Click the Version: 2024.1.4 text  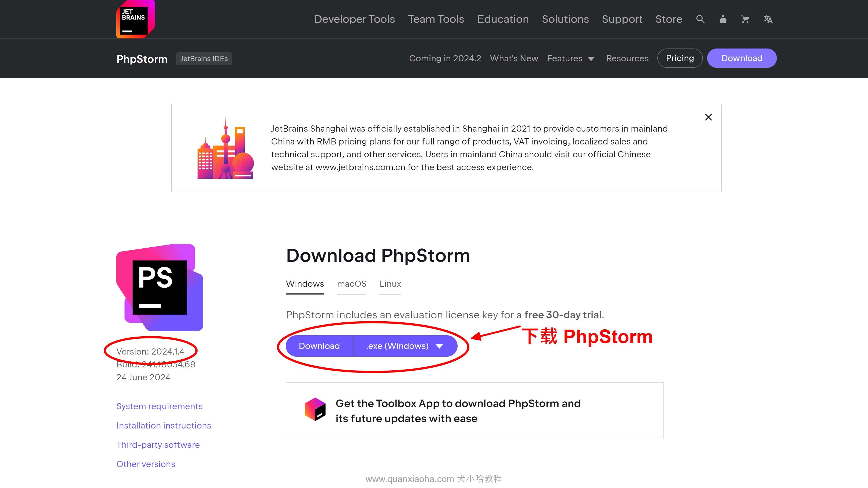[x=150, y=352]
